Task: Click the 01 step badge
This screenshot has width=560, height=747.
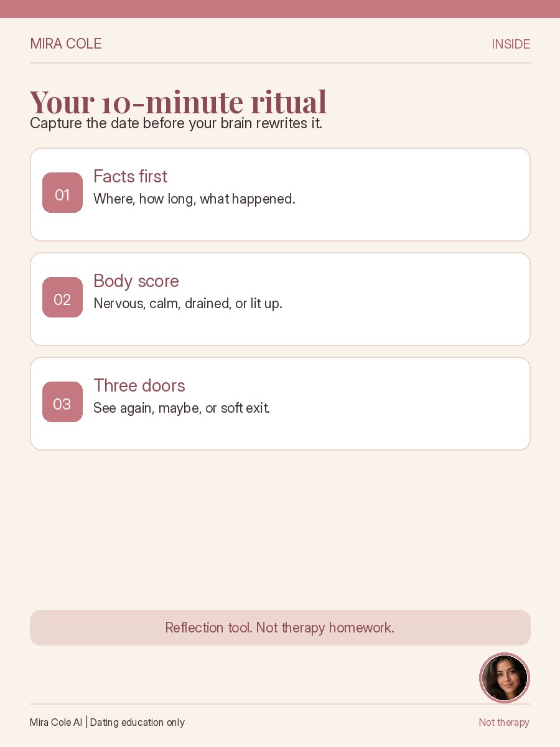Action: [x=62, y=193]
